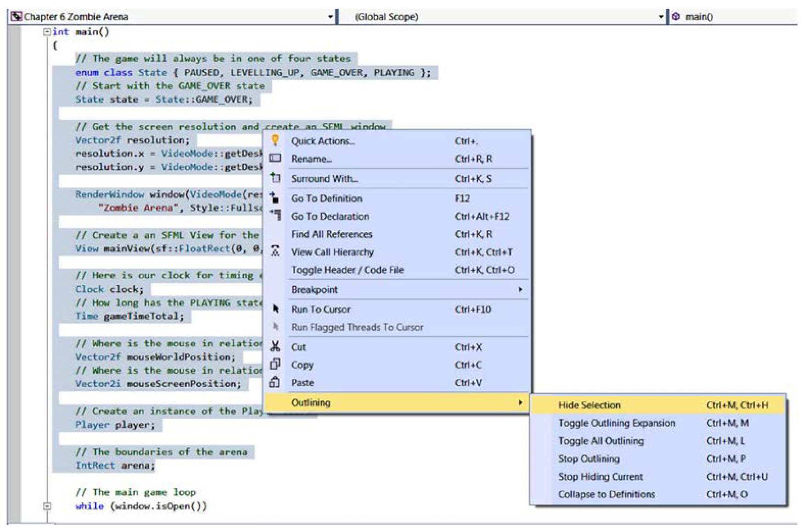This screenshot has width=806, height=532.
Task: Select Toggle Outlining Expansion
Action: tap(658, 423)
